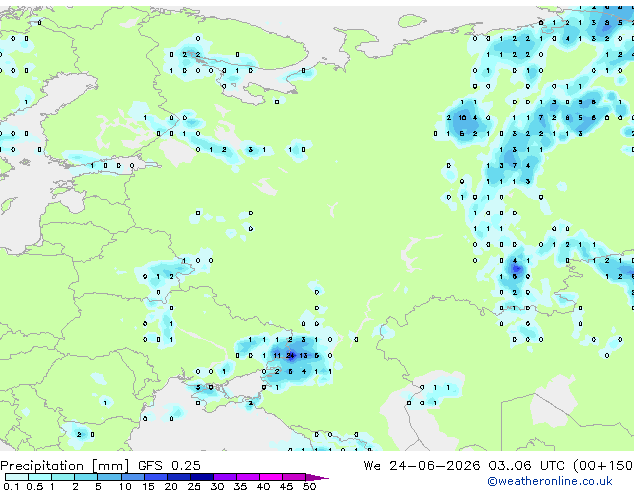This screenshot has width=634, height=490.
Task: Click the '0.5' legend scale label
Action: pos(34,486)
